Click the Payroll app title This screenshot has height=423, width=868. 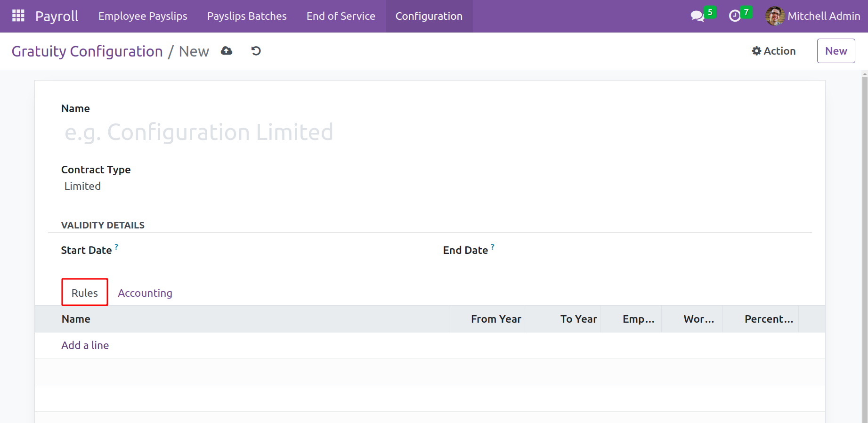coord(57,16)
